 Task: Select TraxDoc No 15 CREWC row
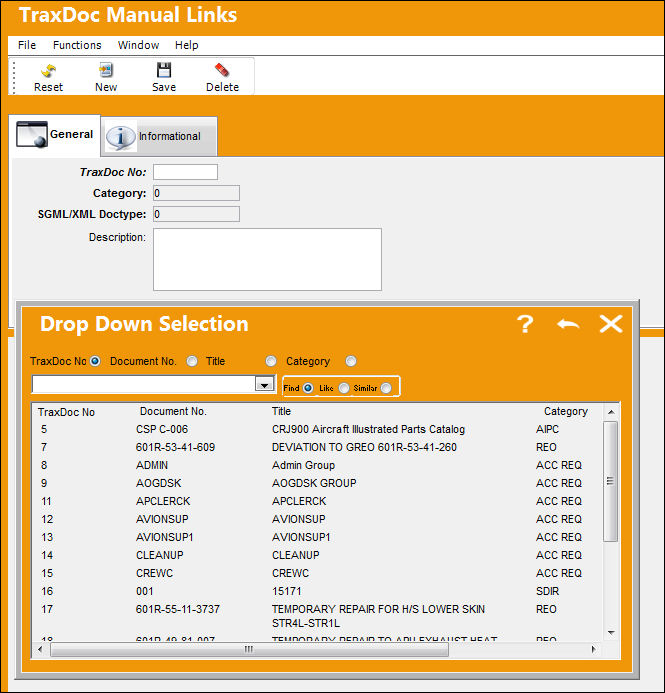click(x=317, y=573)
